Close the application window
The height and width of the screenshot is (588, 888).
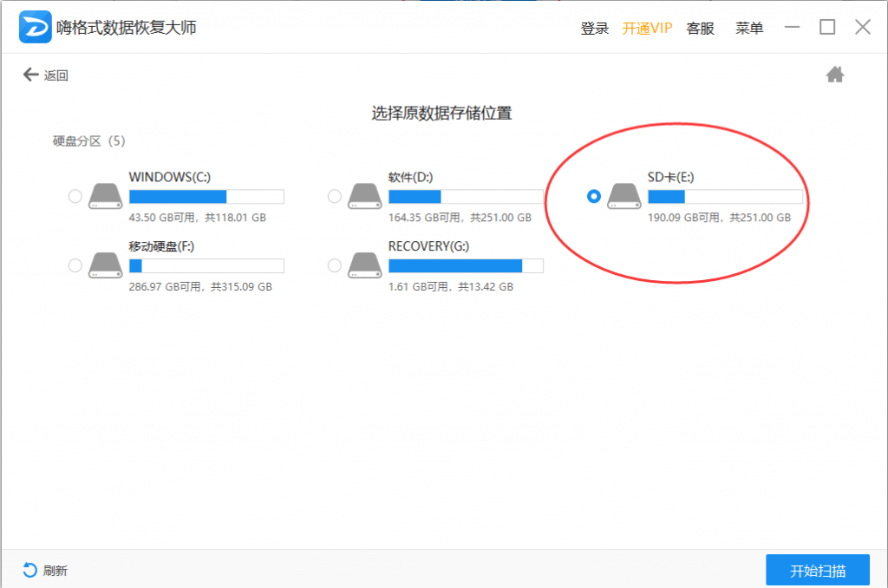[x=863, y=27]
